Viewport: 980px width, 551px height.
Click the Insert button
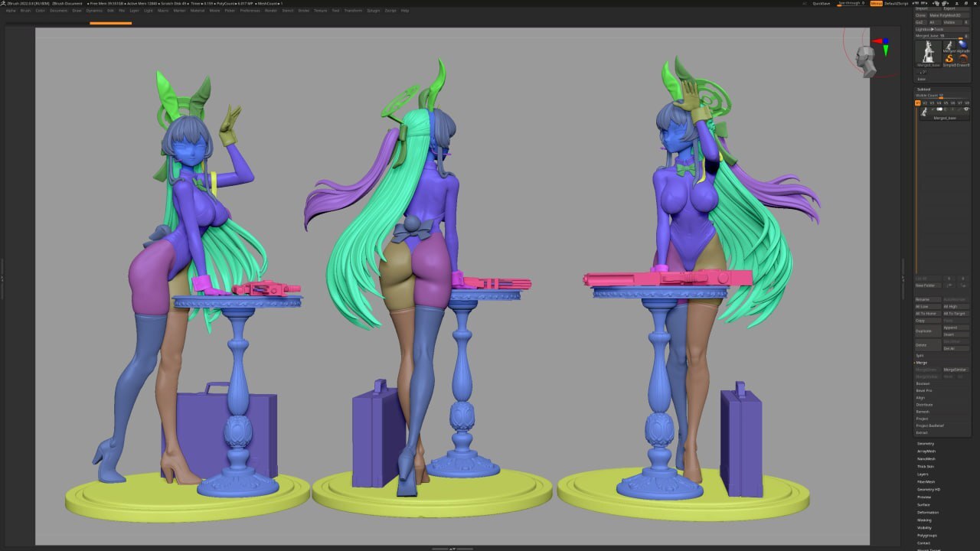956,334
